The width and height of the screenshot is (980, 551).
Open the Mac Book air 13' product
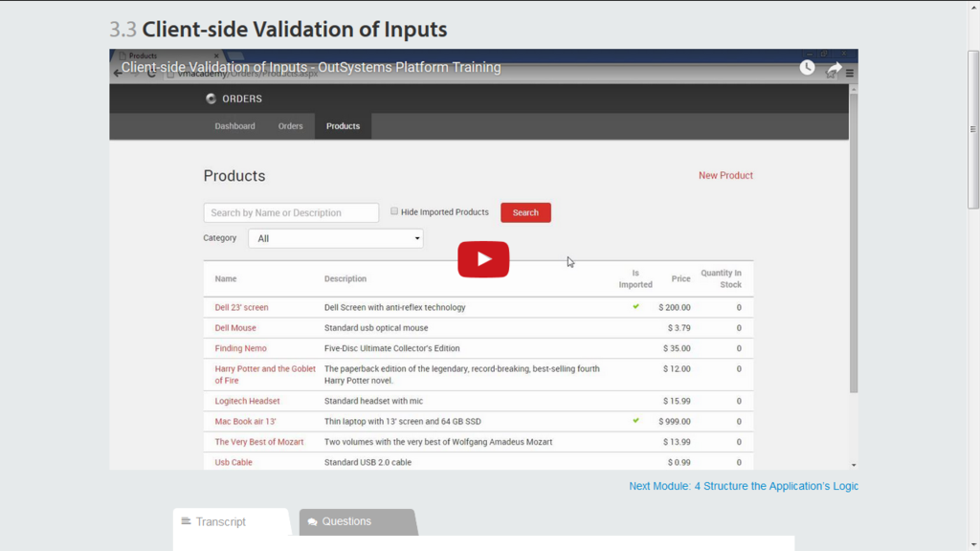(246, 422)
